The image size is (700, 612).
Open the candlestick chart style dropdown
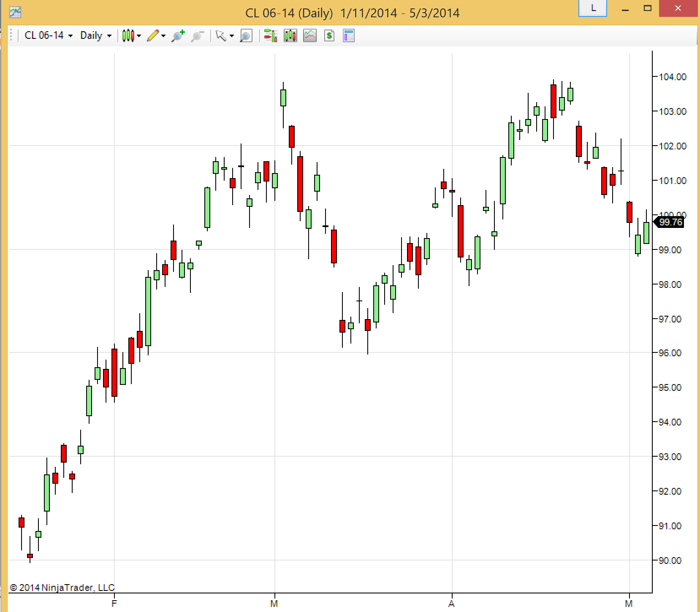tap(131, 36)
